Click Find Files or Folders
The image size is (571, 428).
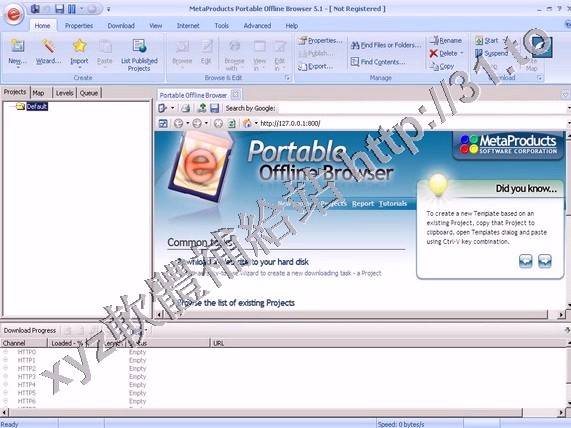[386, 45]
